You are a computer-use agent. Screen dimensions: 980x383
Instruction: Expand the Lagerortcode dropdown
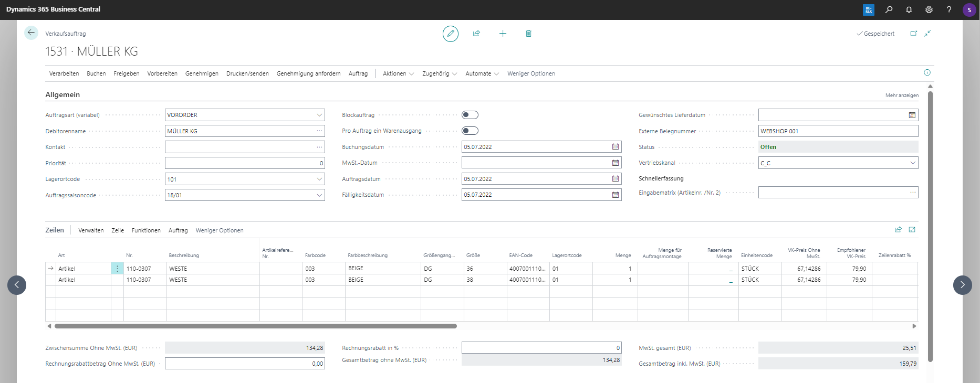319,179
